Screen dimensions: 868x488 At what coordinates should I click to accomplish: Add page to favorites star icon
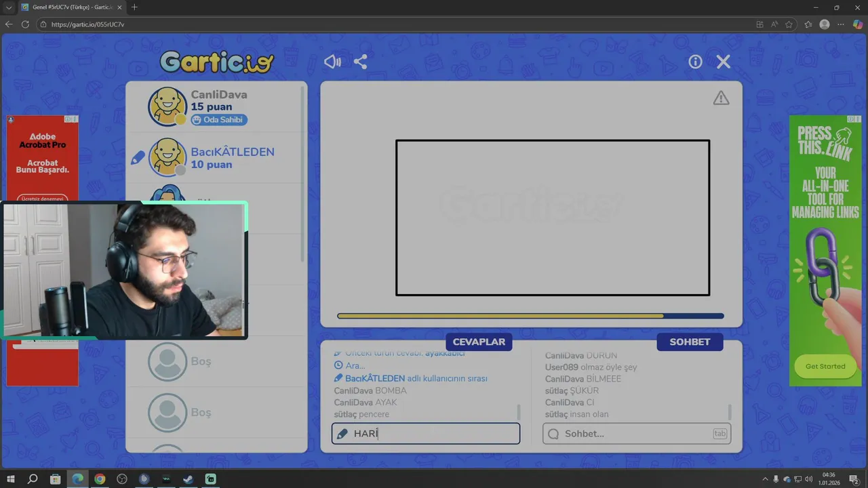pyautogui.click(x=789, y=24)
